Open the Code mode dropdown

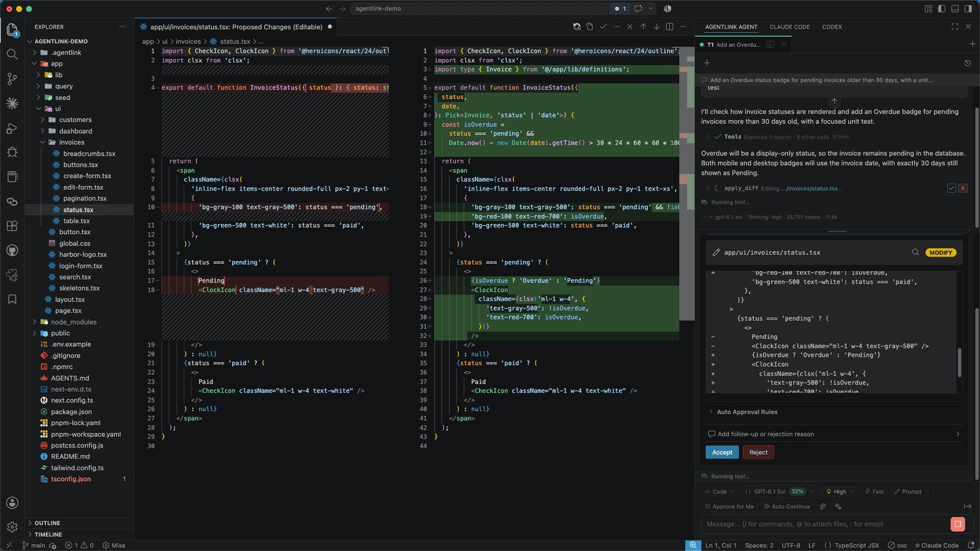(x=719, y=491)
